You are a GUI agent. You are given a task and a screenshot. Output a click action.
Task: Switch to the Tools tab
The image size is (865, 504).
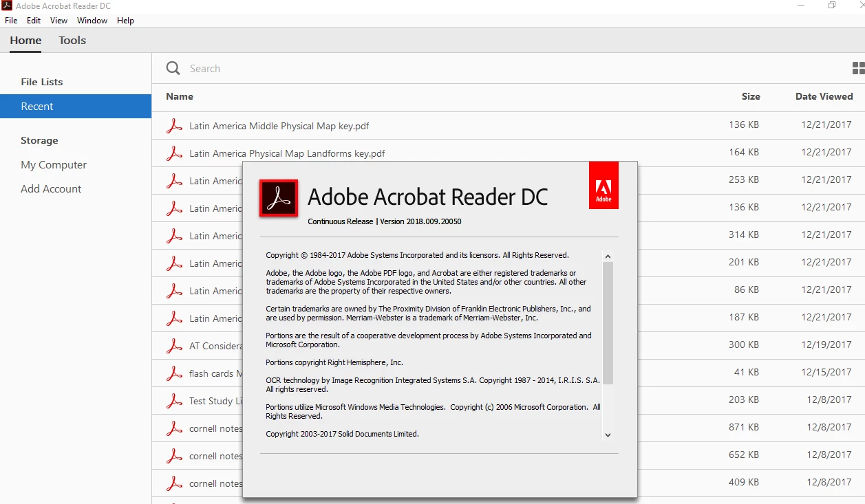coord(72,41)
